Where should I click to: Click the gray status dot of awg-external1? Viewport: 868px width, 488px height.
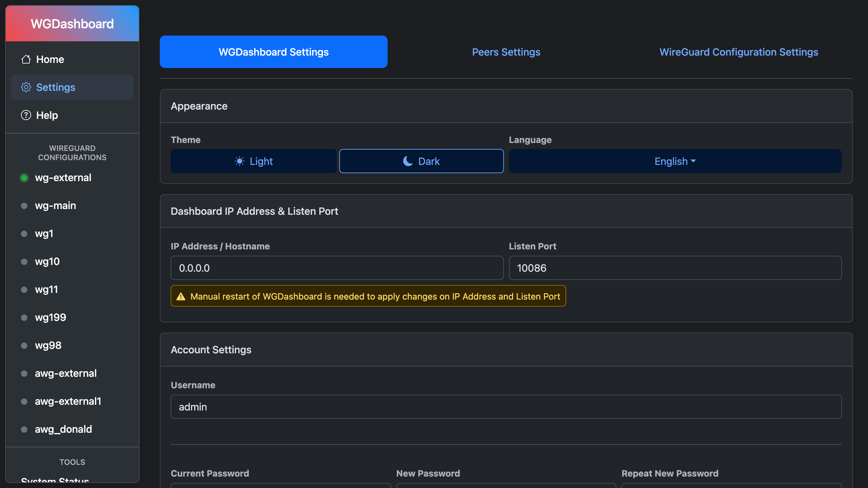pyautogui.click(x=24, y=402)
